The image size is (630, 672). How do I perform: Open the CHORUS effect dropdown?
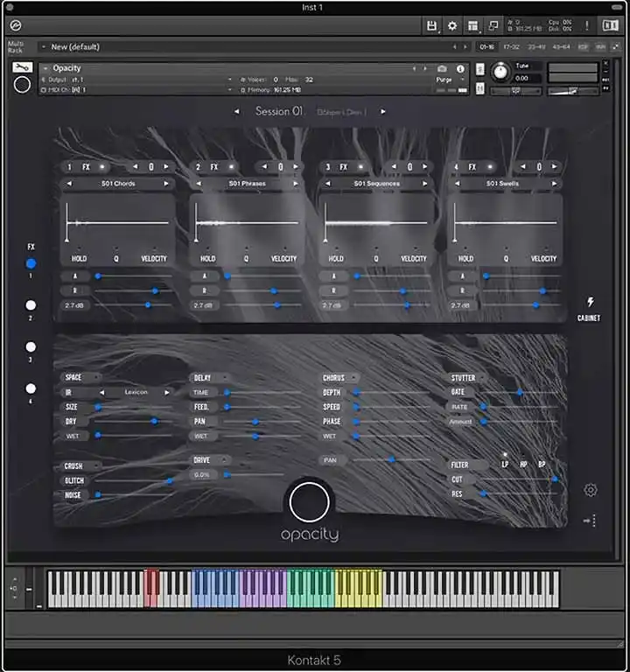point(353,378)
